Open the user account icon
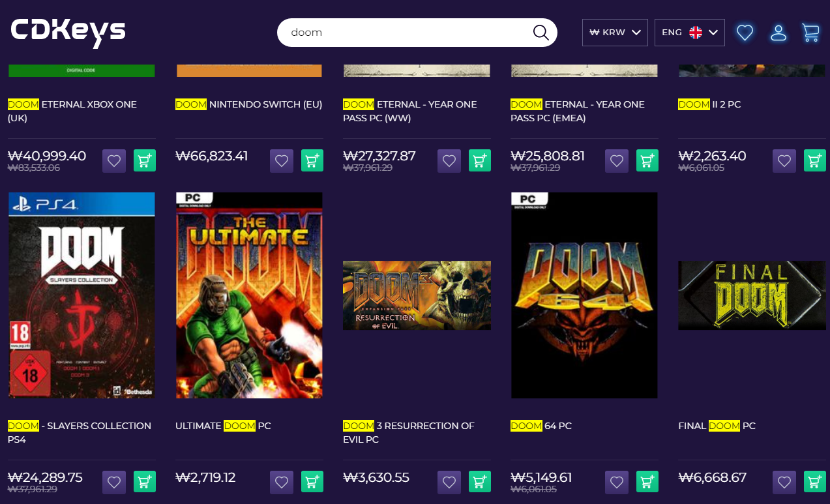This screenshot has width=830, height=504. click(778, 33)
